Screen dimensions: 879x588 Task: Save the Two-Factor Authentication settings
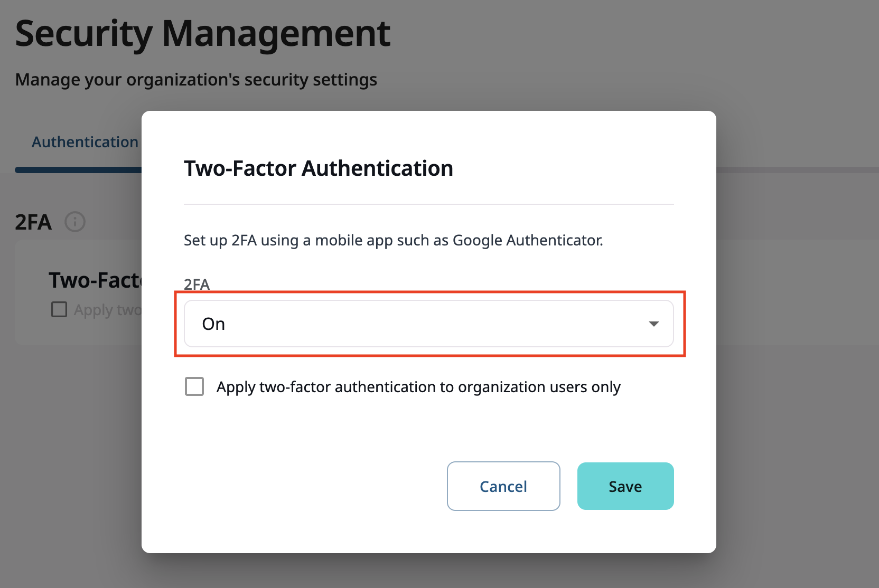(625, 486)
